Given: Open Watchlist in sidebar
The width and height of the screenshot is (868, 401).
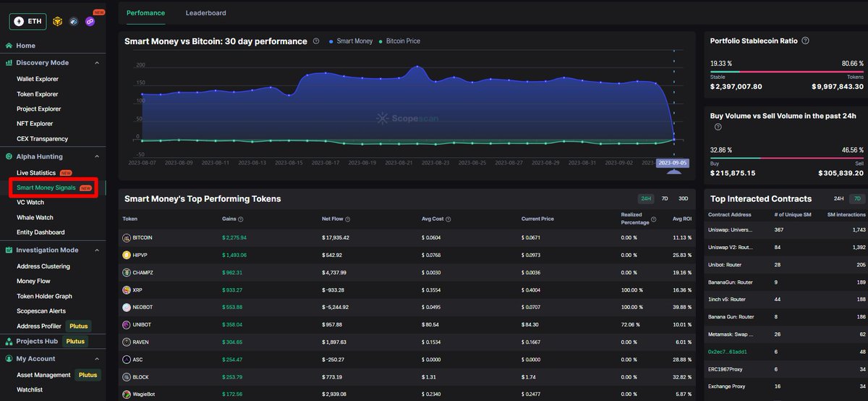Looking at the screenshot, I should coord(31,390).
